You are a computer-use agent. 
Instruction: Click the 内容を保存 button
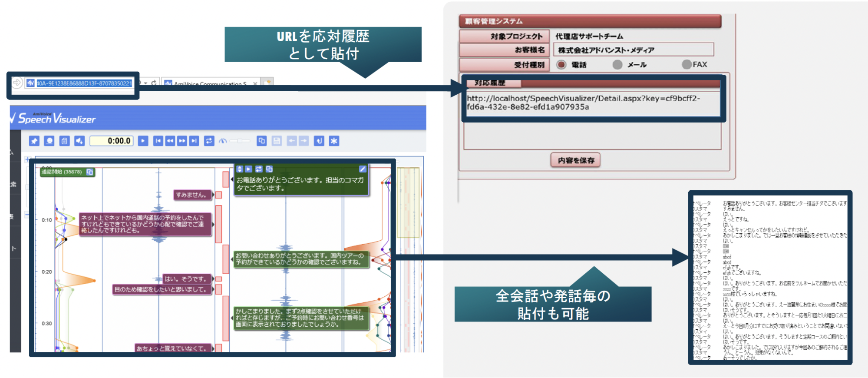pyautogui.click(x=576, y=160)
